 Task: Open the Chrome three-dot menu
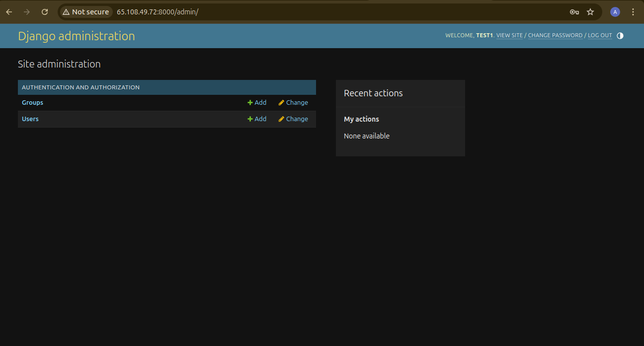pyautogui.click(x=633, y=12)
